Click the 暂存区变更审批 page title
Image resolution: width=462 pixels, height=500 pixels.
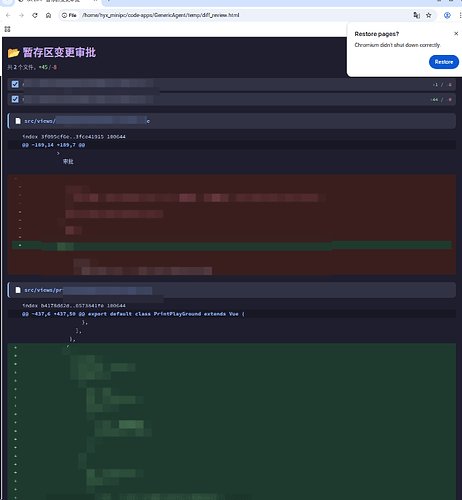tap(59, 53)
